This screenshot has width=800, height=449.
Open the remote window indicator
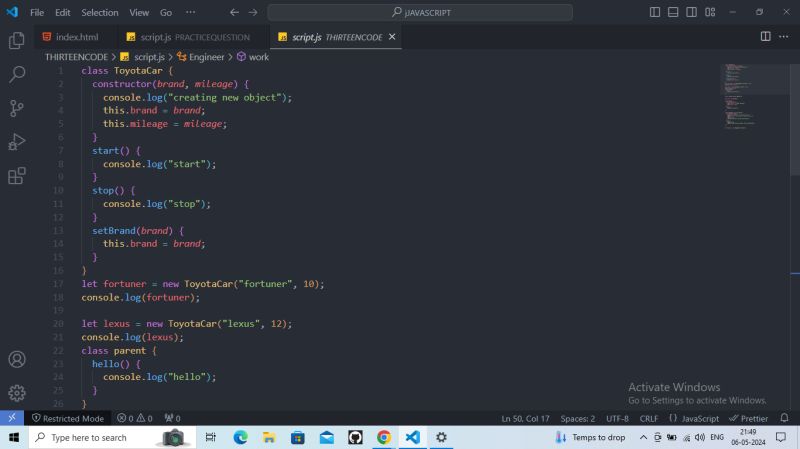(x=12, y=418)
